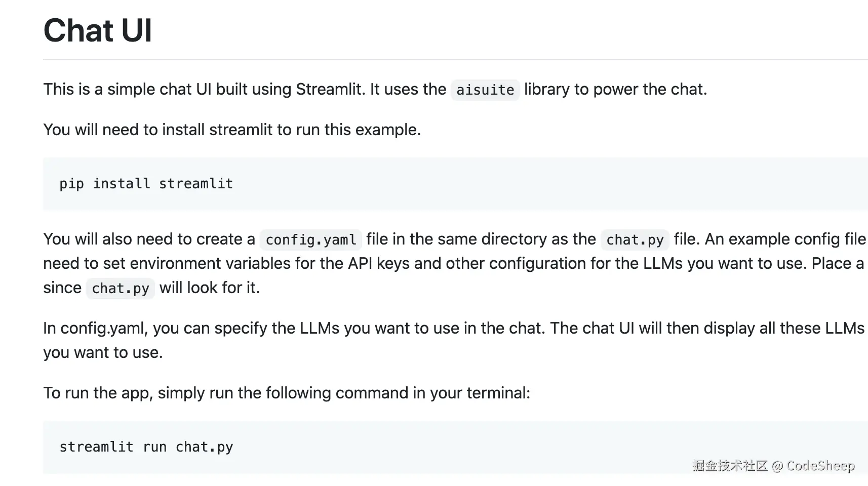The height and width of the screenshot is (486, 868).
Task: Click the "library to power the chat." text
Action: click(x=615, y=90)
